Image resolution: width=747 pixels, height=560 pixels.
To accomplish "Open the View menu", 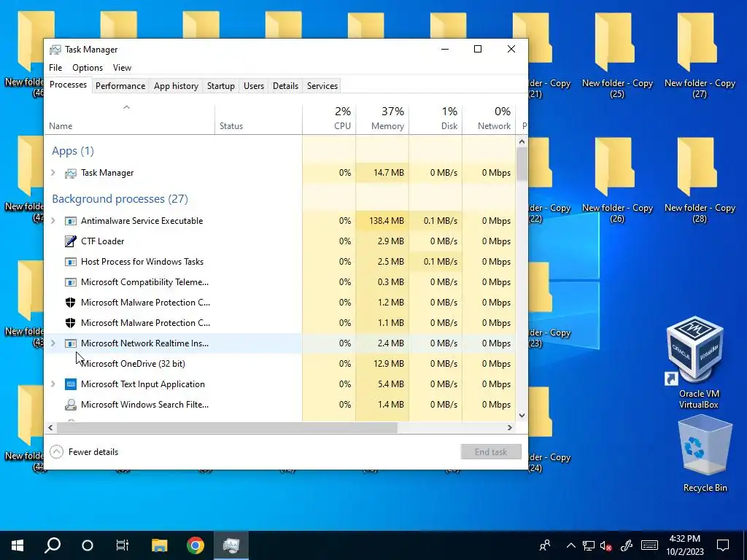I will (x=122, y=68).
